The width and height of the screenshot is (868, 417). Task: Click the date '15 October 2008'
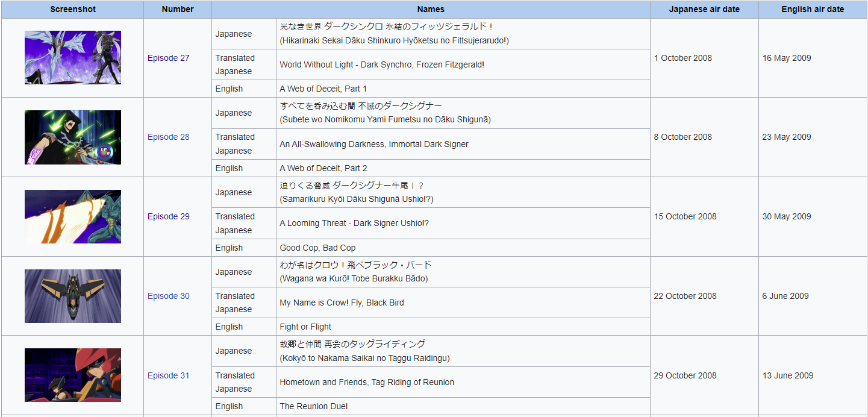[x=685, y=216]
